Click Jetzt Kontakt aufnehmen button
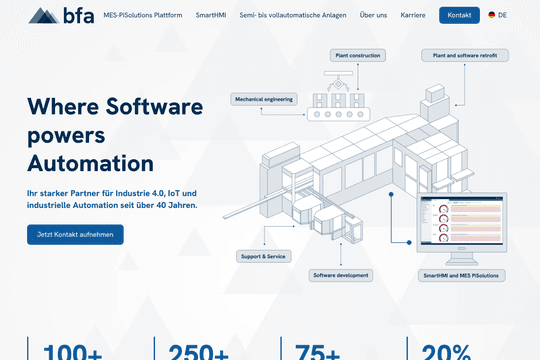This screenshot has height=360, width=540. coord(75,235)
